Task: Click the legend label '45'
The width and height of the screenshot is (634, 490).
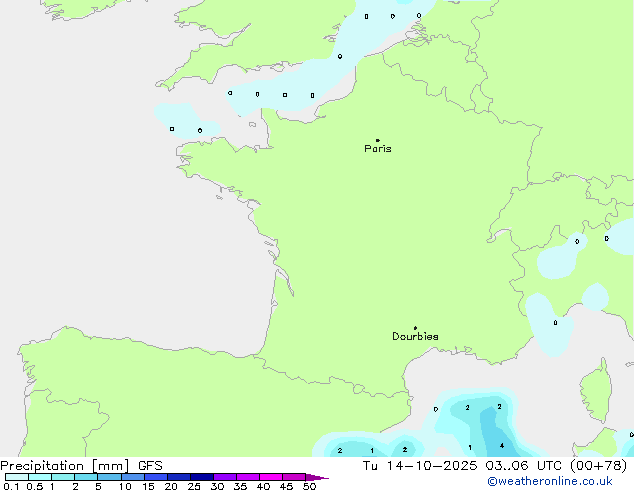Action: [286, 486]
